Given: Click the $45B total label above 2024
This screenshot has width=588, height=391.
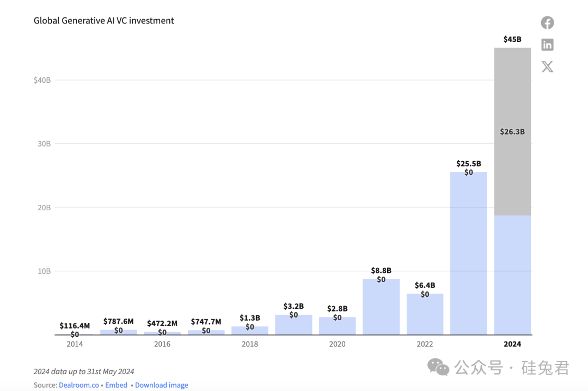Looking at the screenshot, I should 512,39.
